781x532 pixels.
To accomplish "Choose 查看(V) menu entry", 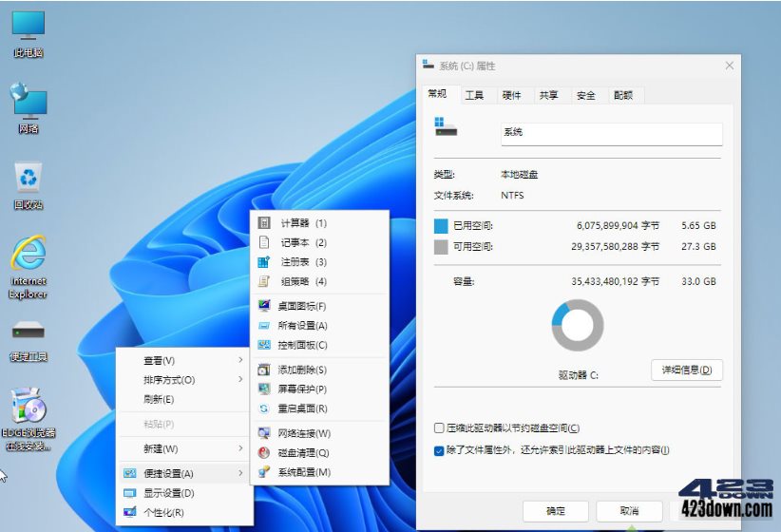I will [184, 360].
